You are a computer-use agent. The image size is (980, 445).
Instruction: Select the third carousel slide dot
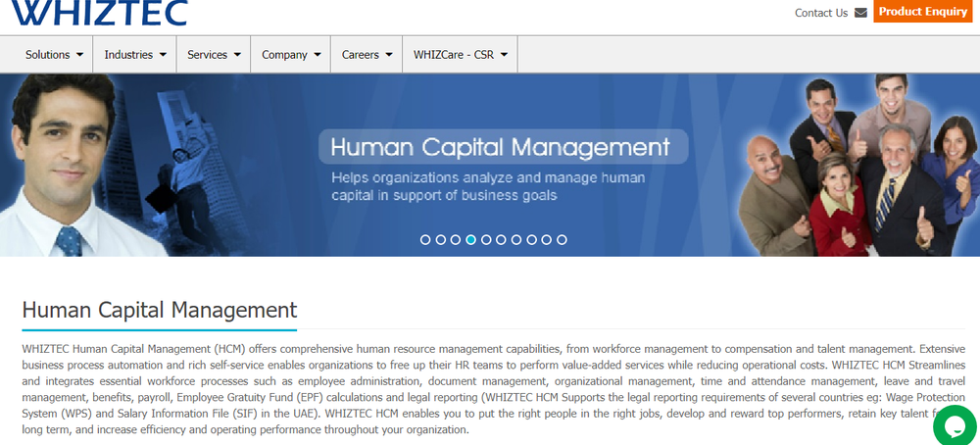[456, 239]
